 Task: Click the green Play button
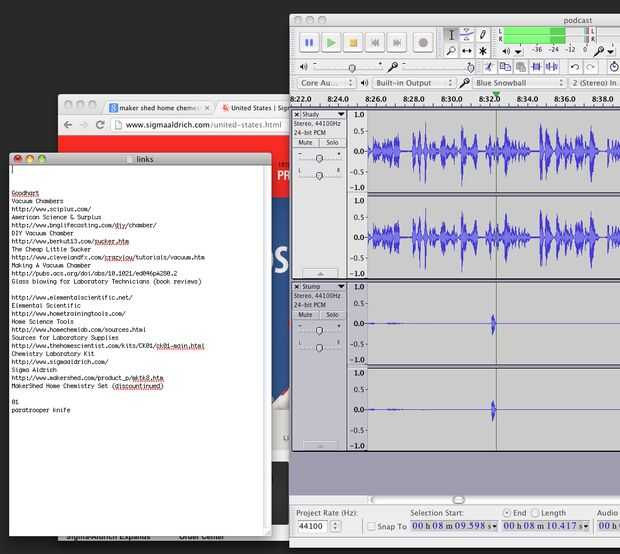click(x=331, y=42)
